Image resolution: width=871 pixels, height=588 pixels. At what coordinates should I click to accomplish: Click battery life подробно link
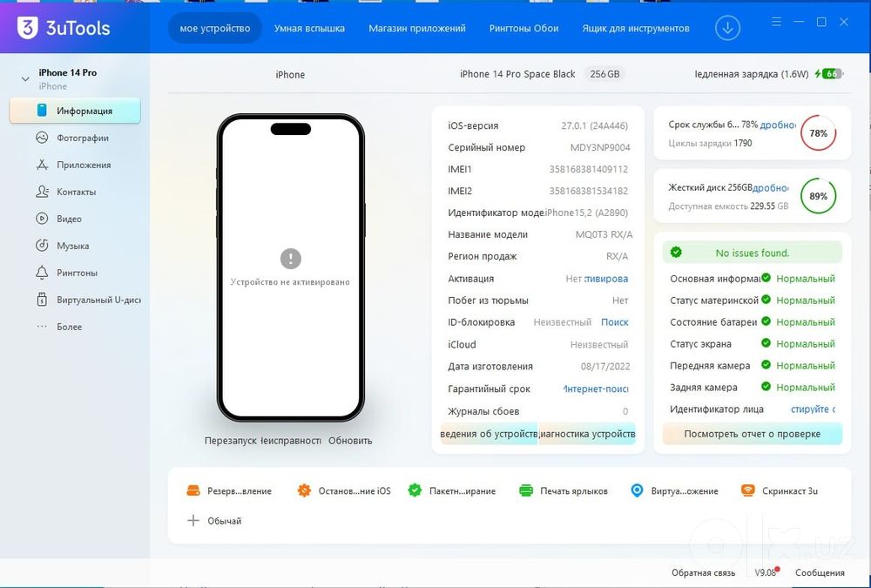tap(778, 125)
